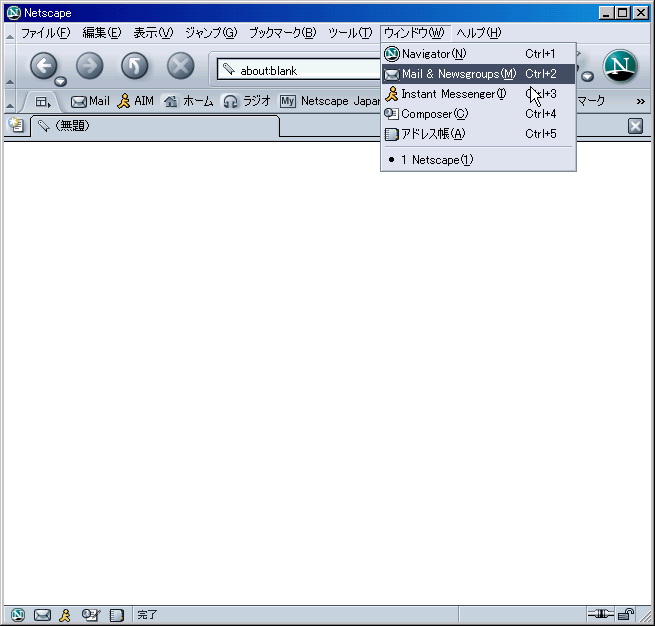Viewport: 655px width, 626px height.
Task: Click the ラジオ (Radio) toolbar link
Action: coord(247,101)
